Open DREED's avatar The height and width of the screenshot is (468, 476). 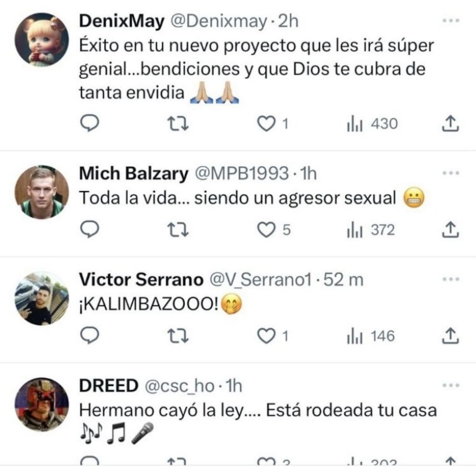coord(42,405)
